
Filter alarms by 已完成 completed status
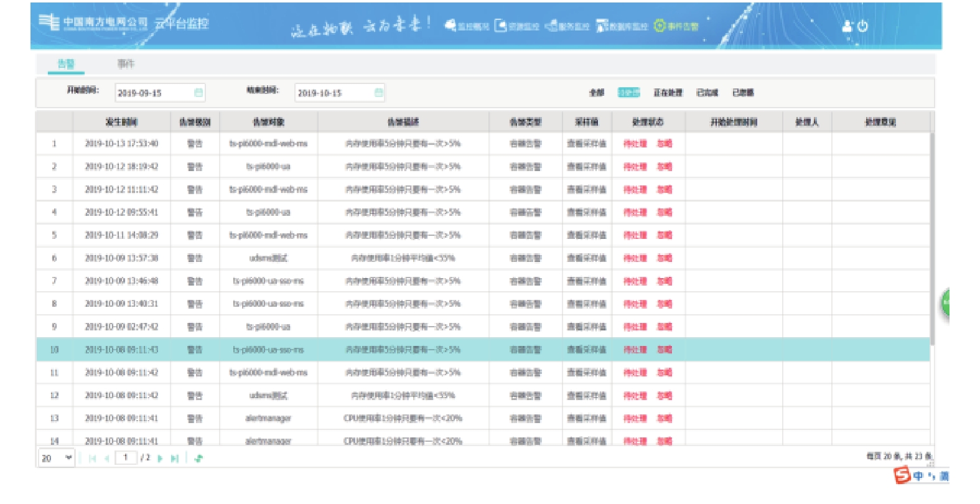707,93
